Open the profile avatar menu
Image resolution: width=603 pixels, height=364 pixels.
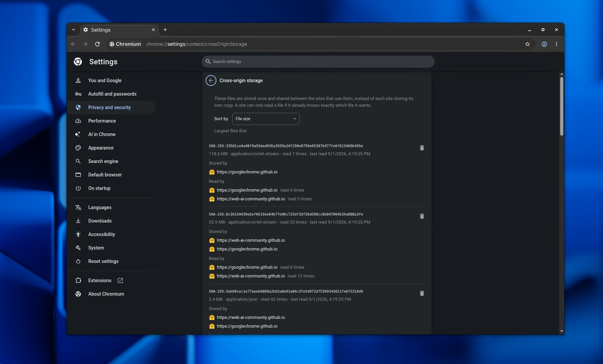(544, 44)
